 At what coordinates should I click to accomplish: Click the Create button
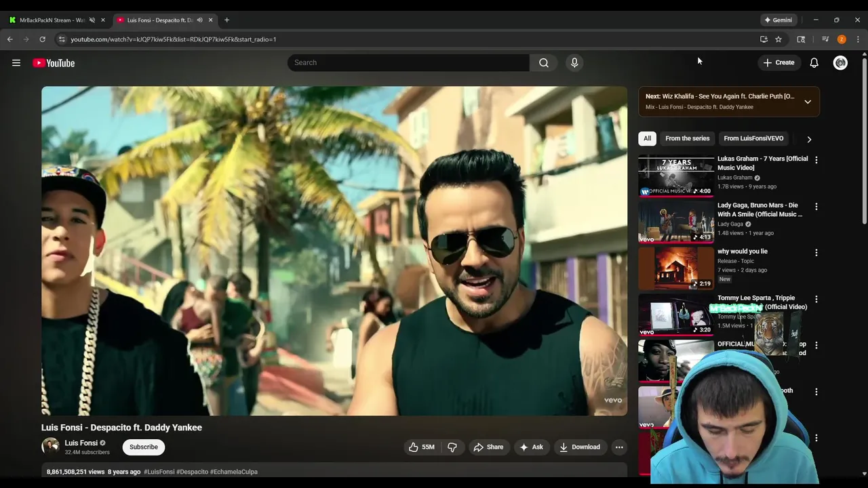tap(778, 62)
